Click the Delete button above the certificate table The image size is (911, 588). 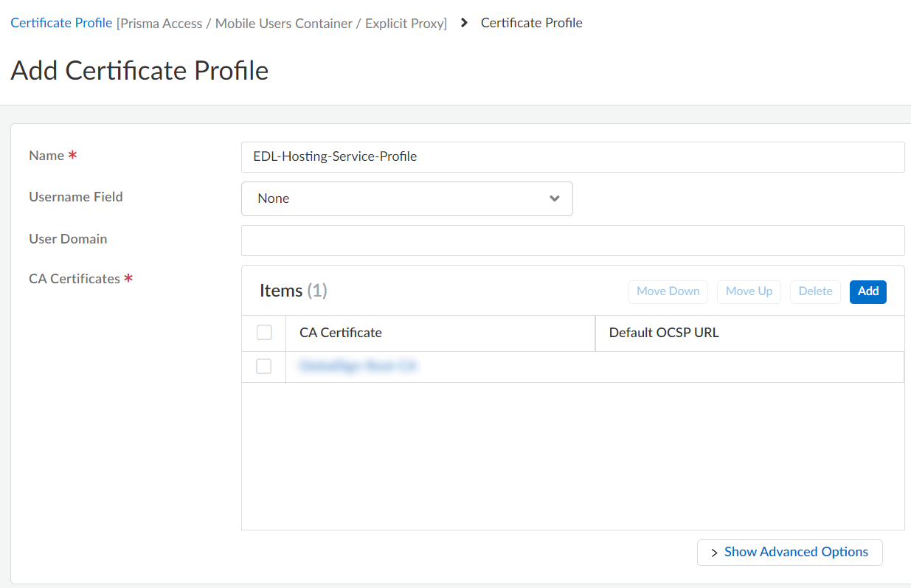tap(815, 291)
